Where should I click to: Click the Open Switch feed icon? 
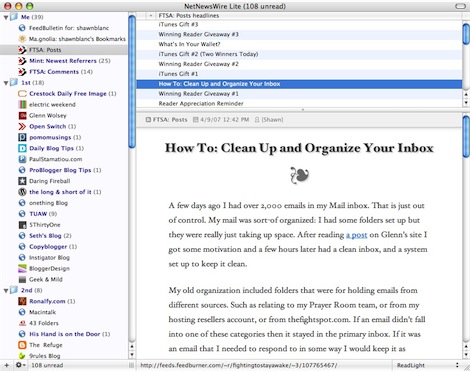point(22,126)
